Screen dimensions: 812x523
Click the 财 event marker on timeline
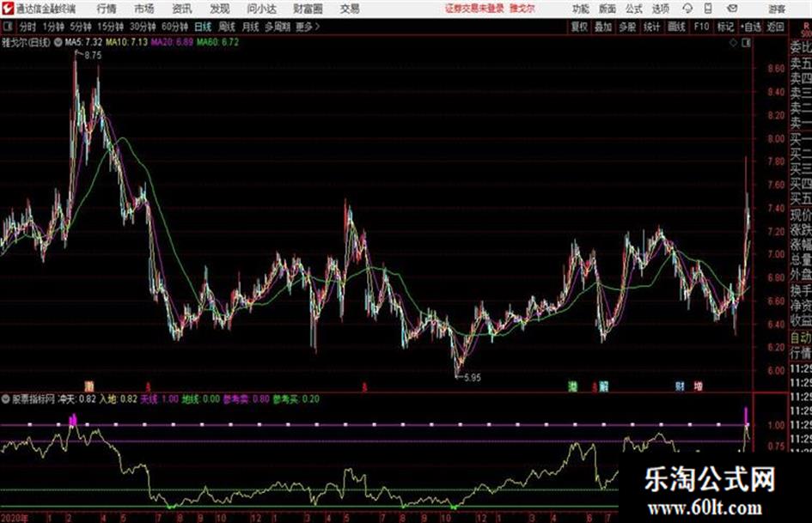pyautogui.click(x=680, y=386)
